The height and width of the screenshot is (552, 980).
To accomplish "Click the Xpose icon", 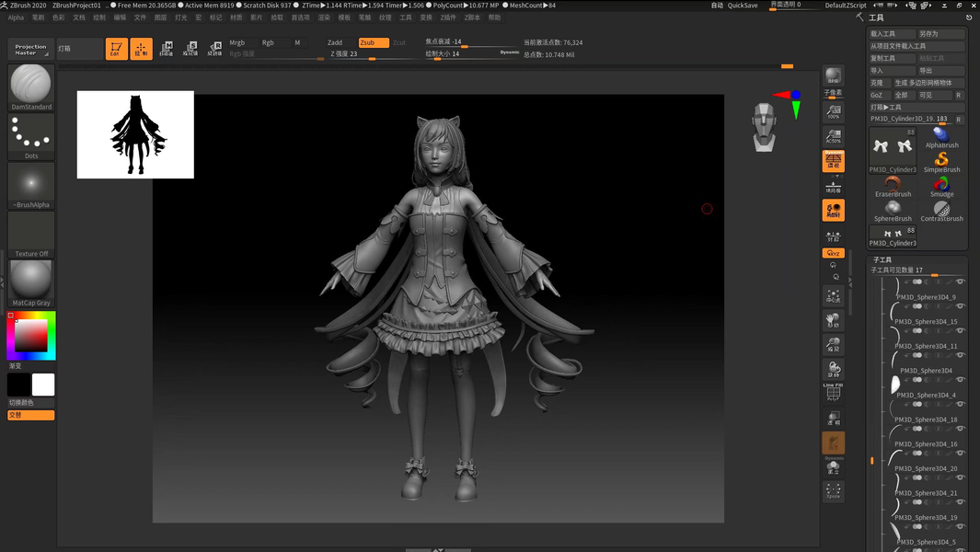I will [833, 491].
